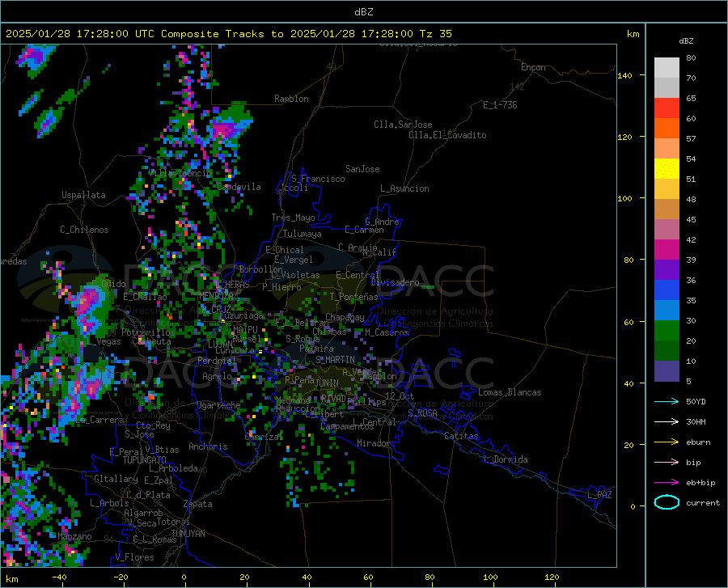Screen dimensions: 728x588
Task: Click the current legend label
Action: click(x=702, y=503)
